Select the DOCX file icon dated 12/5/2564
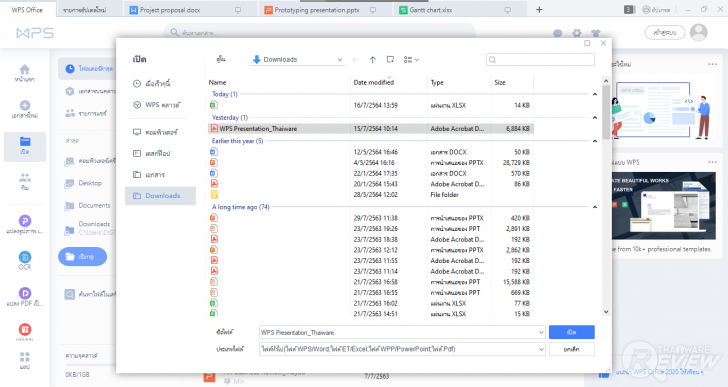This screenshot has width=728, height=387. coord(213,152)
